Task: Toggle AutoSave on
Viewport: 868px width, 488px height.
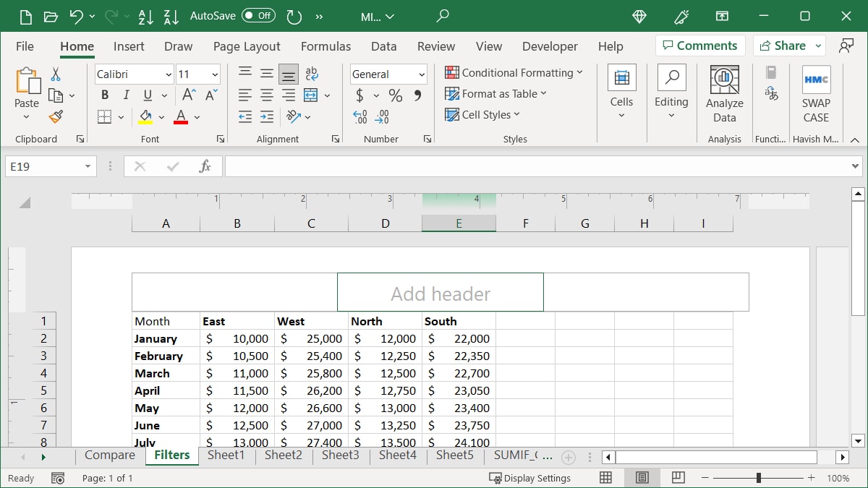Action: (x=259, y=16)
